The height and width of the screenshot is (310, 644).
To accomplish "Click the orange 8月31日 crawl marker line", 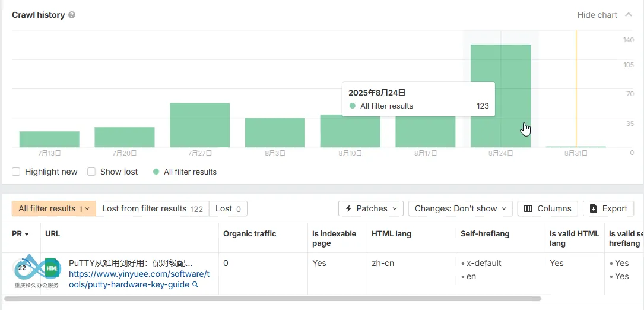I will pos(576,88).
